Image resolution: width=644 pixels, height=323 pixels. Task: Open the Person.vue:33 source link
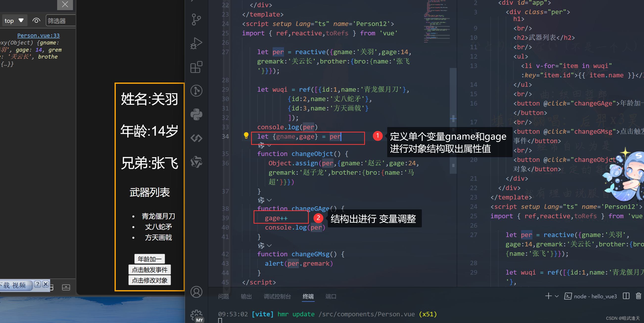[x=39, y=36]
